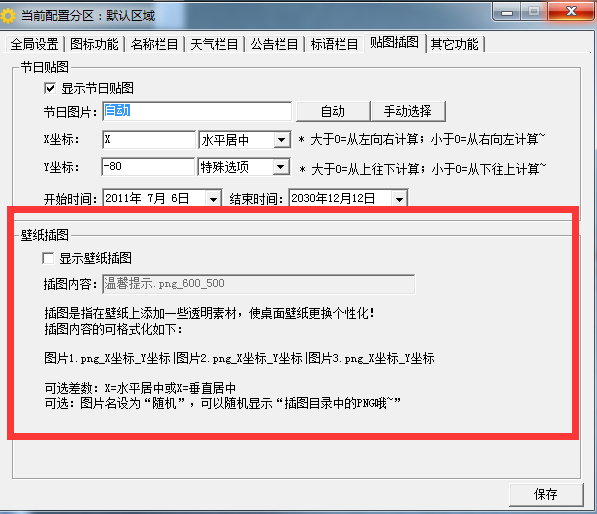The image size is (597, 514).
Task: Enable the 显示壁纸插图 checkbox
Action: [48, 258]
